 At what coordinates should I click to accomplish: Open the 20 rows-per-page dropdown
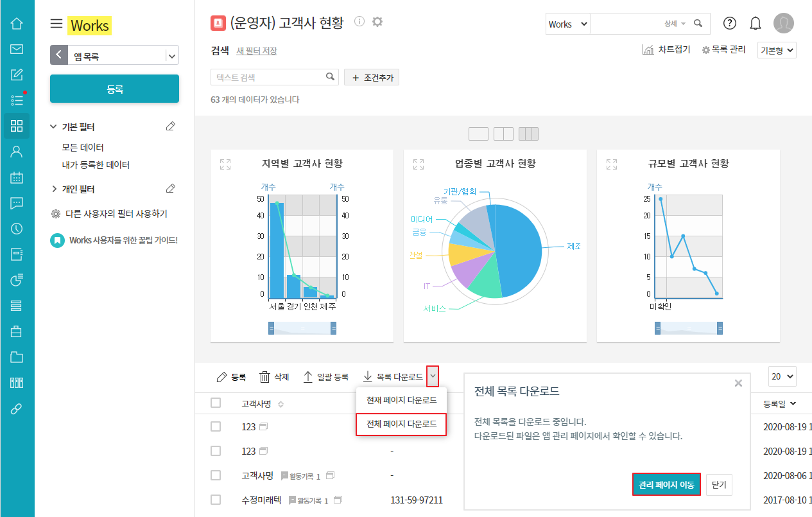coord(782,376)
